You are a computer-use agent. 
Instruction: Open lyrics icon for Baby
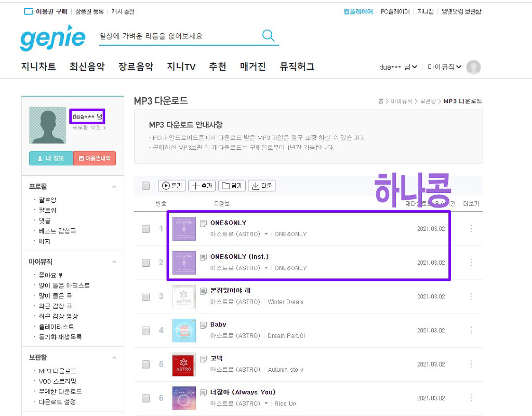(203, 325)
